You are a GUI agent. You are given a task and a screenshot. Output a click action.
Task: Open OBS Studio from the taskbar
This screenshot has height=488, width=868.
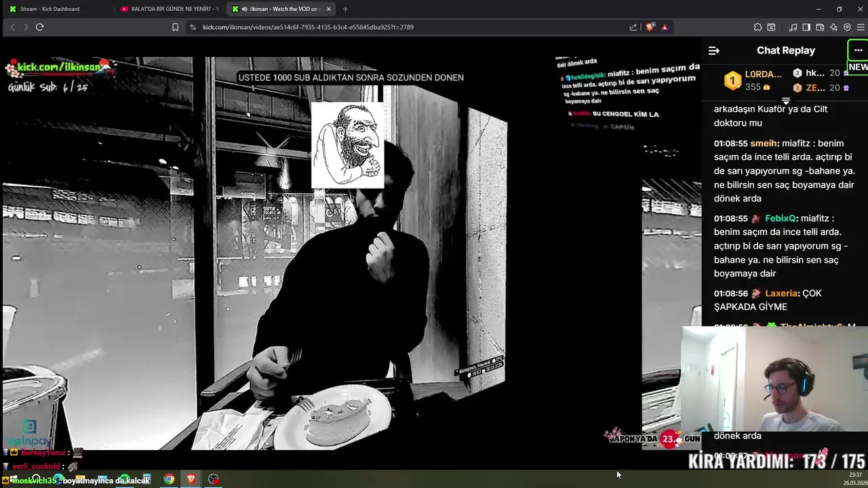214,479
